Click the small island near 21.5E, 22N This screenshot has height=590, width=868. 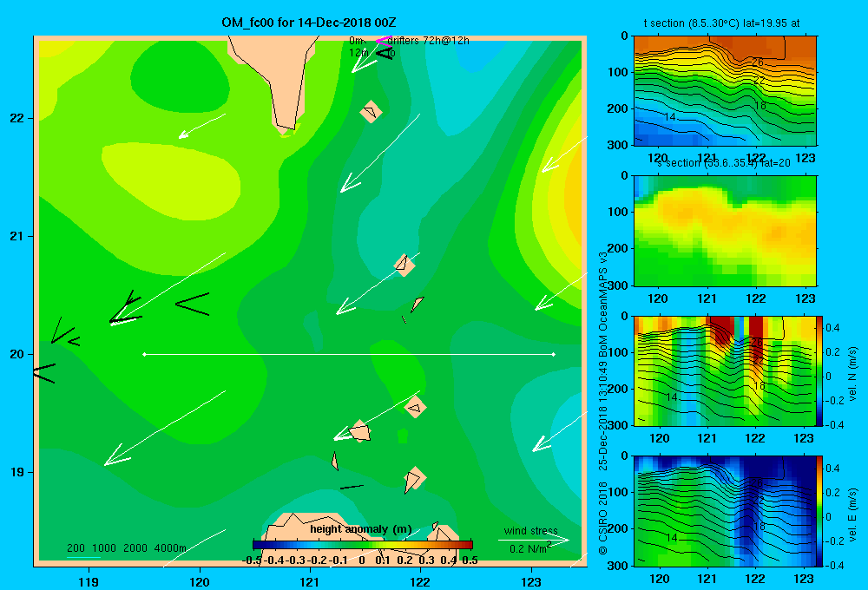pyautogui.click(x=371, y=111)
